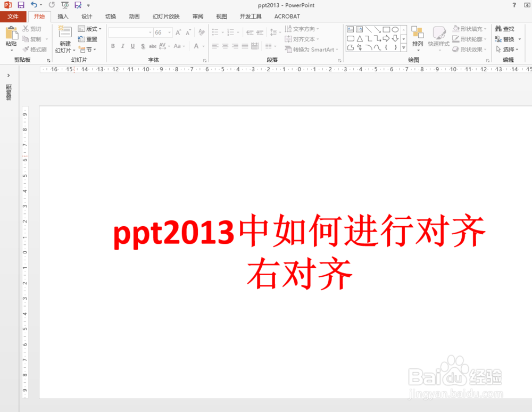This screenshot has height=412, width=532.
Task: Align text right icon
Action: (x=235, y=46)
